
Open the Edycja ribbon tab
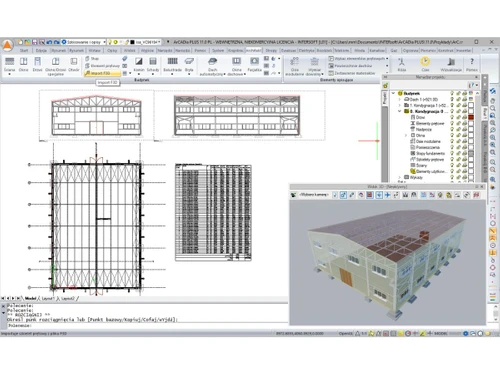coord(41,50)
